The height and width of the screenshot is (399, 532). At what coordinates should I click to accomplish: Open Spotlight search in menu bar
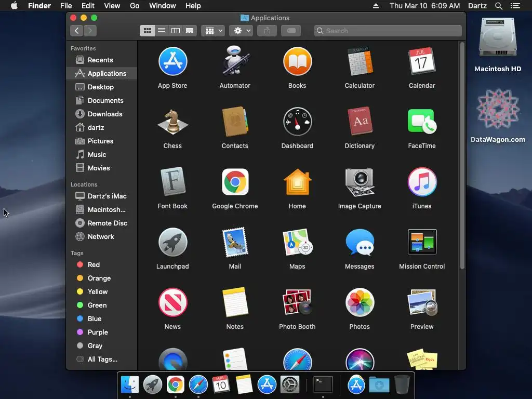tap(498, 6)
